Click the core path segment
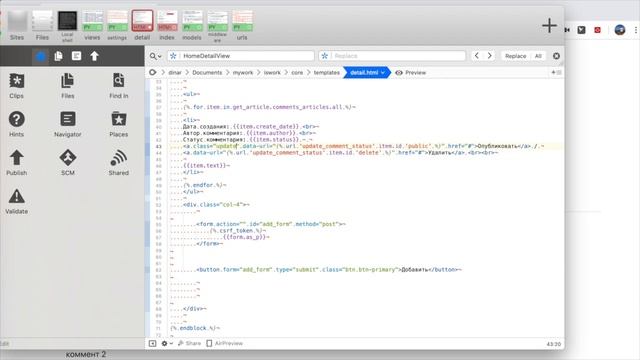 (297, 72)
